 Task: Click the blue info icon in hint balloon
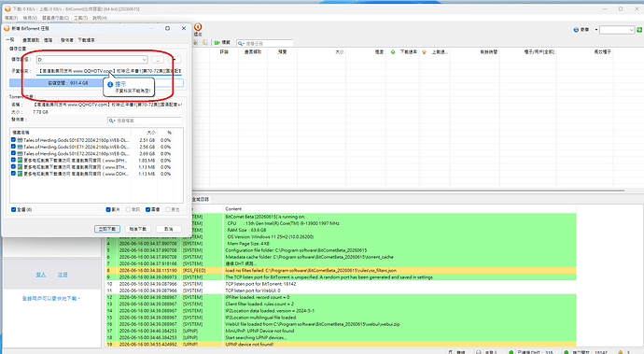point(110,84)
